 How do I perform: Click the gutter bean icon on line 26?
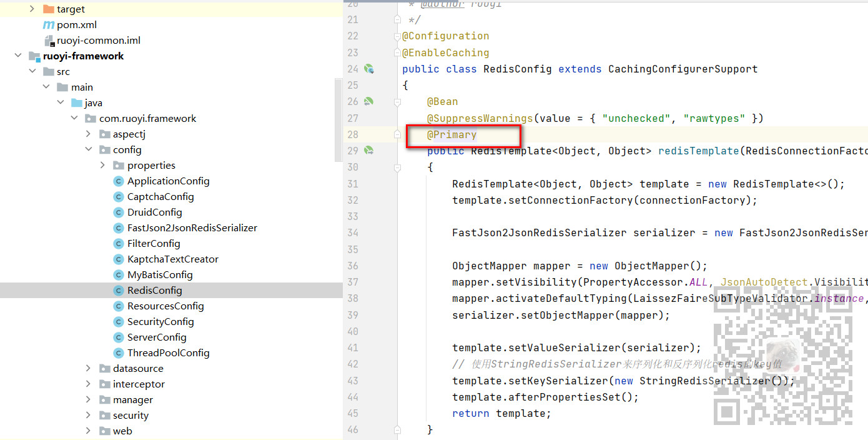coord(368,101)
